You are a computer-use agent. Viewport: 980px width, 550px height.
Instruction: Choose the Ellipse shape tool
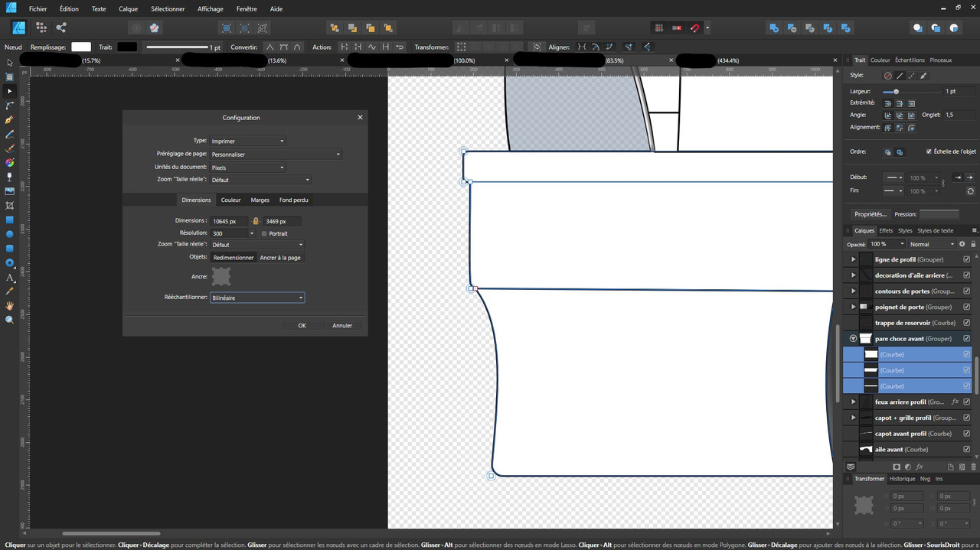pos(9,234)
